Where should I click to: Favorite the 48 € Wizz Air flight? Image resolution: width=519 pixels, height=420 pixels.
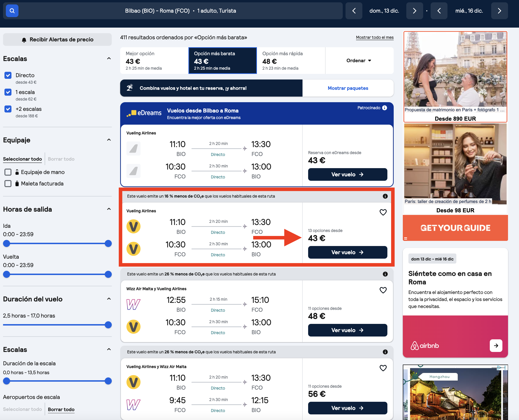[x=383, y=290]
